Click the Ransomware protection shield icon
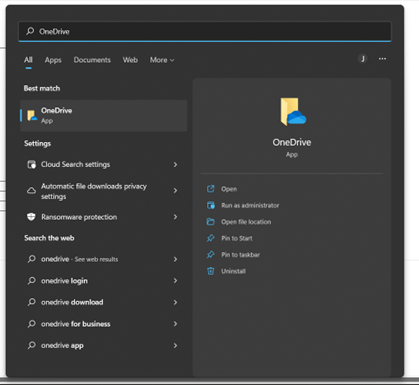The height and width of the screenshot is (385, 419). (x=31, y=217)
